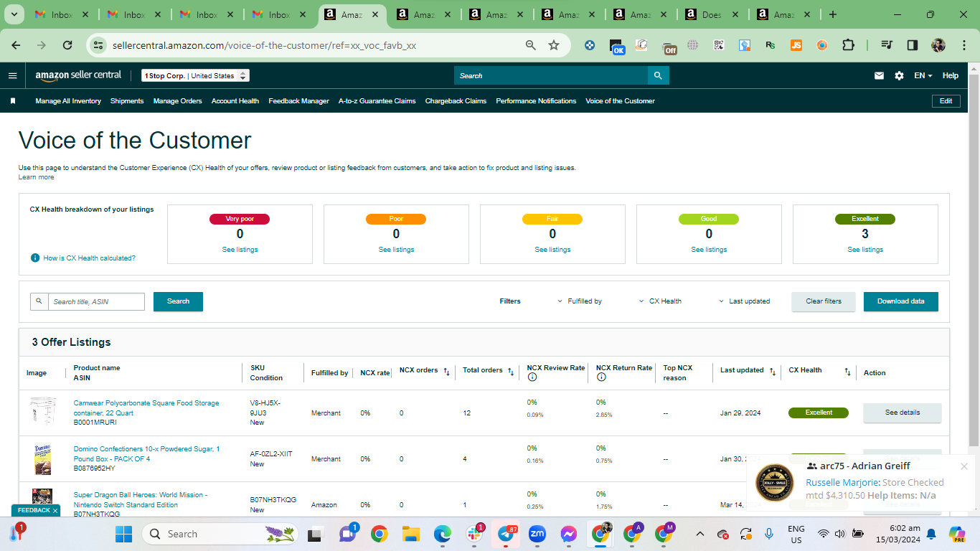Click the browser address bar URL

coord(264,45)
